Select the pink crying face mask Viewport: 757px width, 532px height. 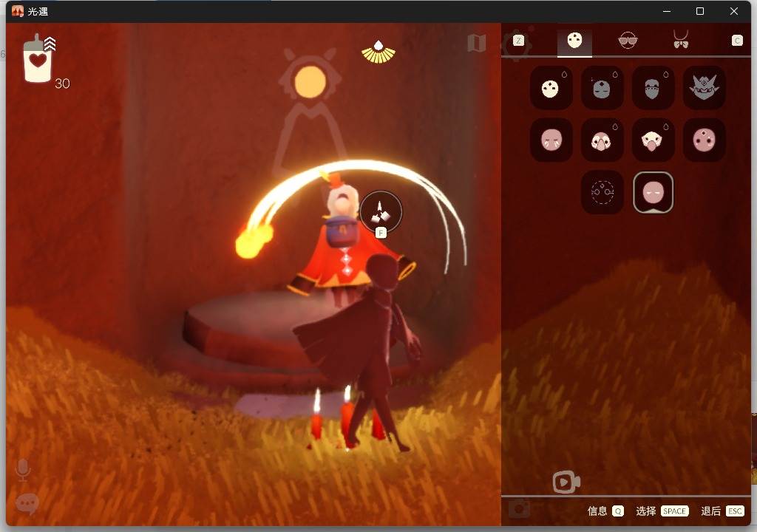point(551,140)
